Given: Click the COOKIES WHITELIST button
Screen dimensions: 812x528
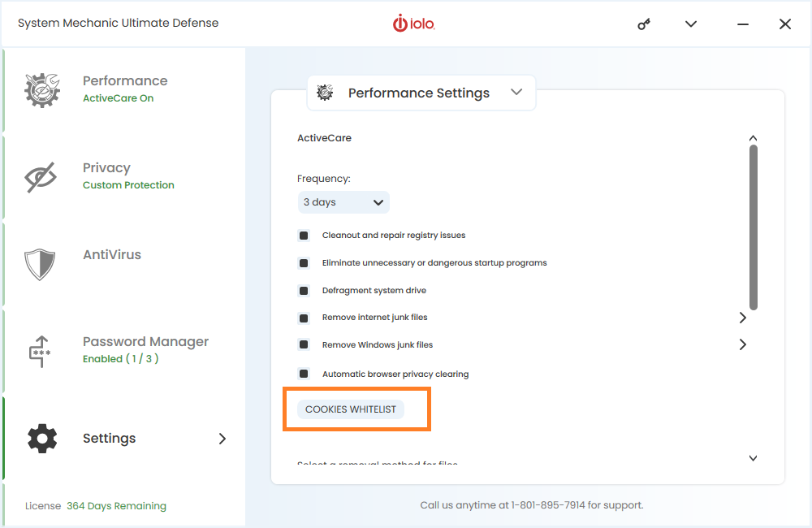Looking at the screenshot, I should pyautogui.click(x=351, y=409).
